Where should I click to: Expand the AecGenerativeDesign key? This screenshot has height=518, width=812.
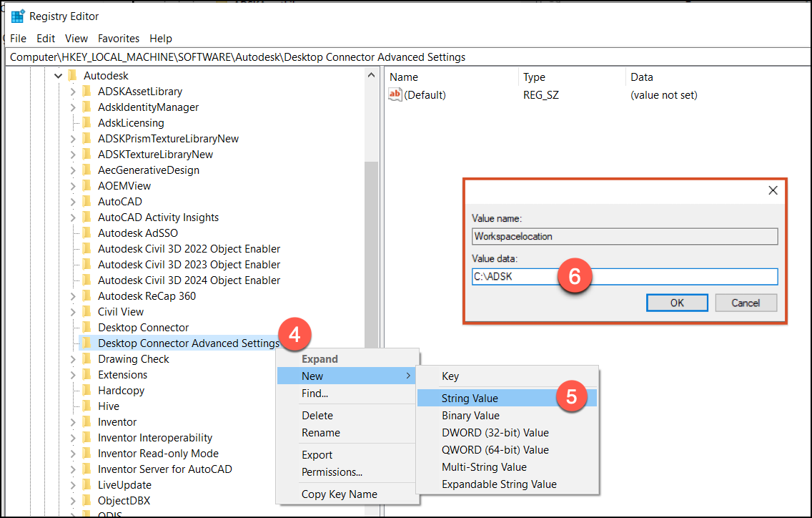click(73, 170)
